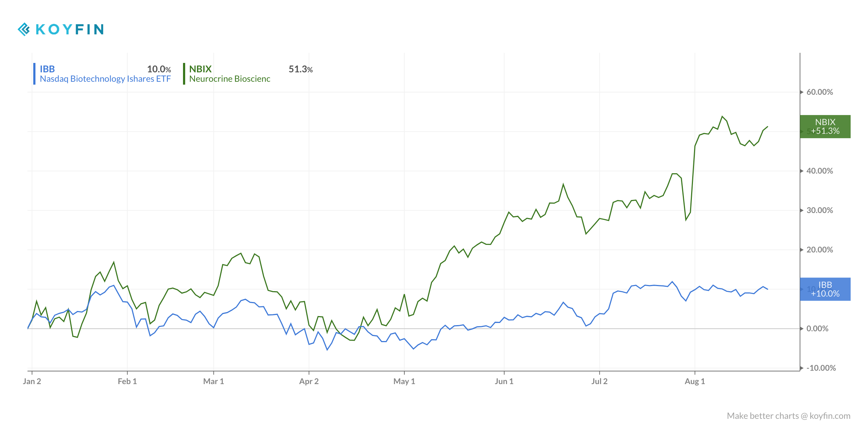Click the 40.00% y-axis label
Screen dimensions: 868x434
pyautogui.click(x=820, y=171)
